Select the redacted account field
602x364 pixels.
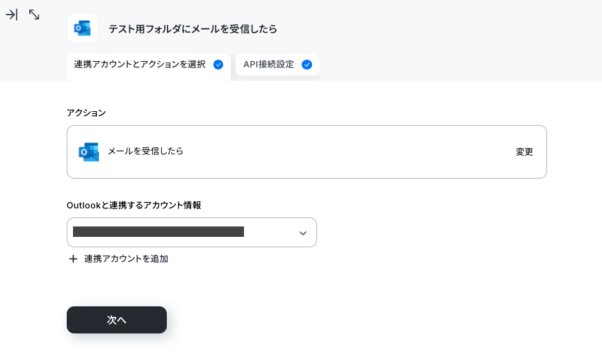tap(192, 233)
